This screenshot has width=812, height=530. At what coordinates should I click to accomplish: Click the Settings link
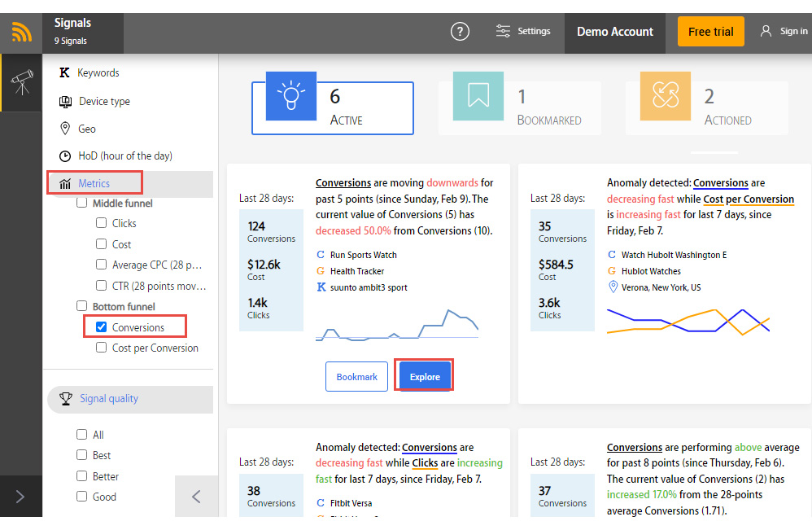tap(534, 31)
